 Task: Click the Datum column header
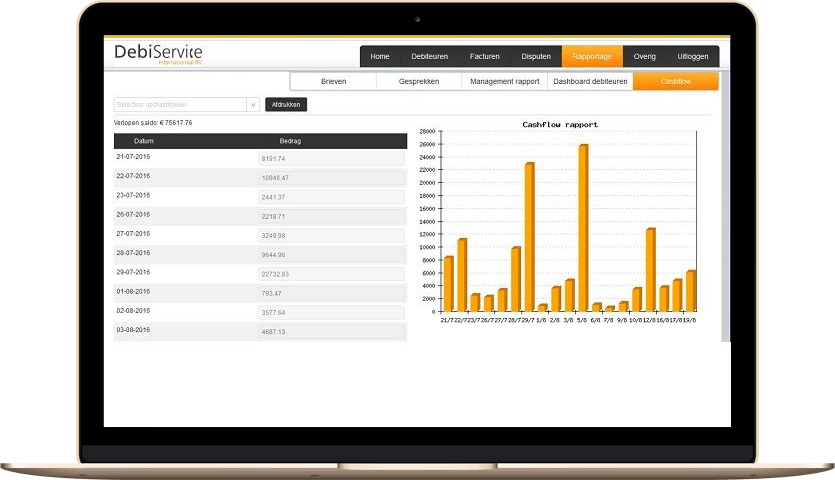144,142
